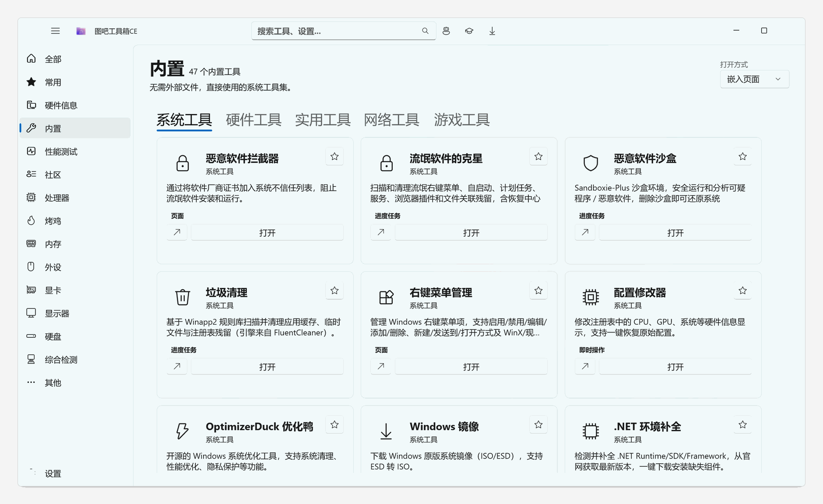
Task: Switch to the 实用工具 tab
Action: pos(323,120)
